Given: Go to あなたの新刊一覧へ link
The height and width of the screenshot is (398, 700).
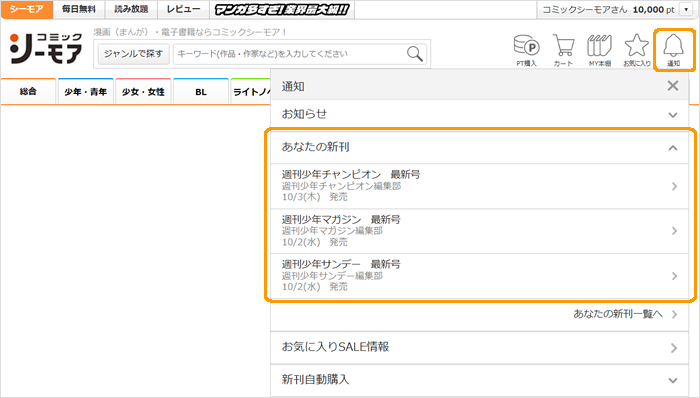Looking at the screenshot, I should pos(625,314).
